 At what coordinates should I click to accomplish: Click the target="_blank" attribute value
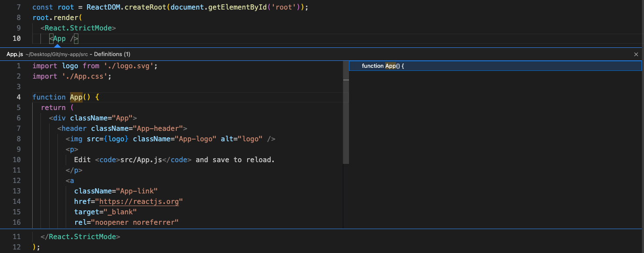click(x=106, y=212)
